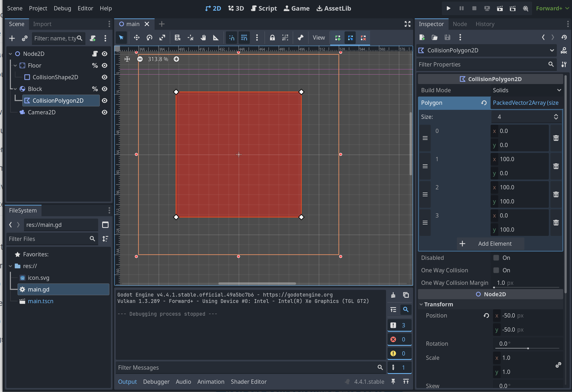Enable the Disabled checkbox
This screenshot has height=392, width=572.
pyautogui.click(x=496, y=258)
